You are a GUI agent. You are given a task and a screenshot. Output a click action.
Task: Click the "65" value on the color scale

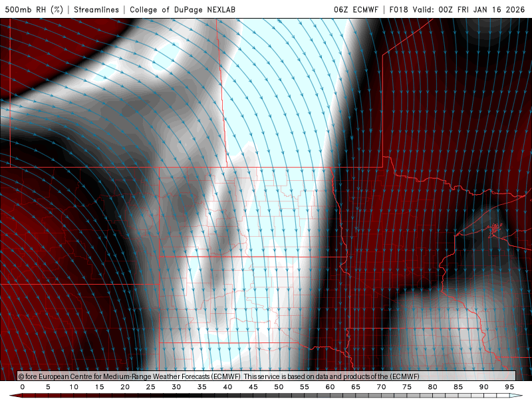[356, 387]
